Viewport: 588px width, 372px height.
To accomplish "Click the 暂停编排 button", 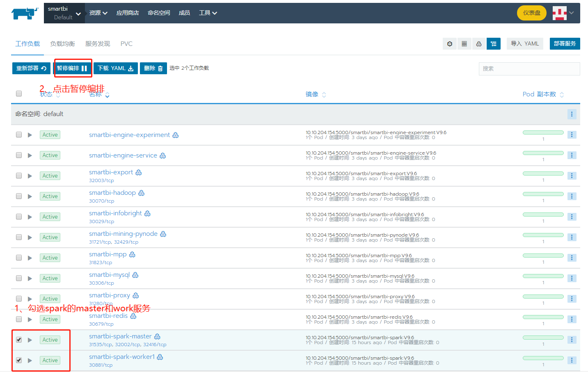I will [x=72, y=68].
